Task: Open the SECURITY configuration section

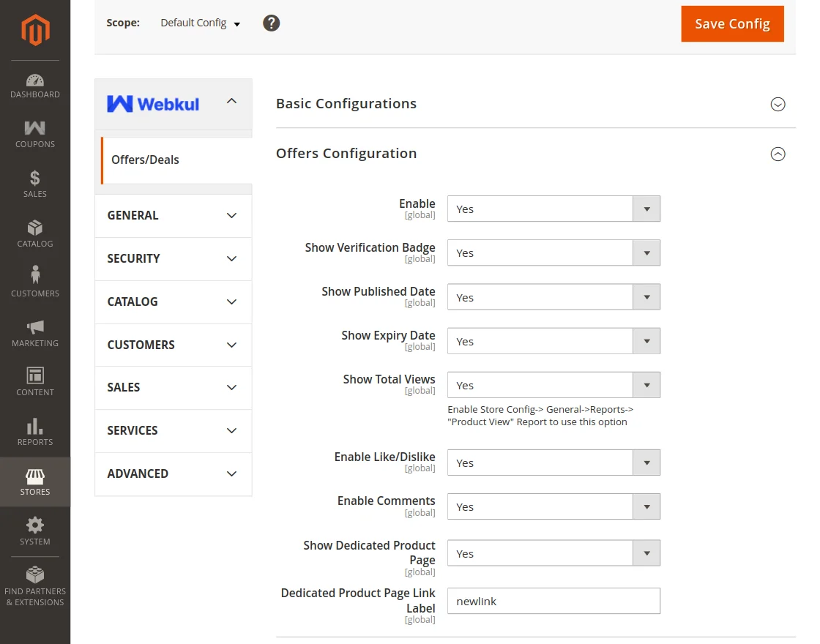Action: (x=173, y=258)
